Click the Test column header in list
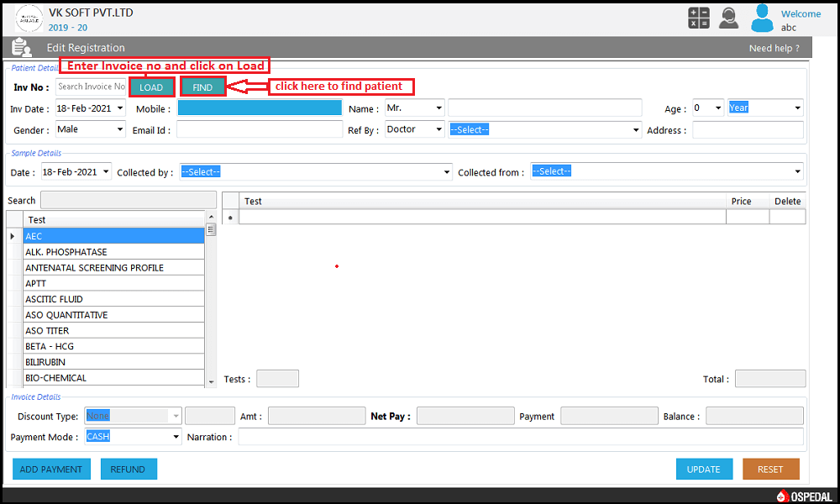This screenshot has height=504, width=840. click(113, 219)
